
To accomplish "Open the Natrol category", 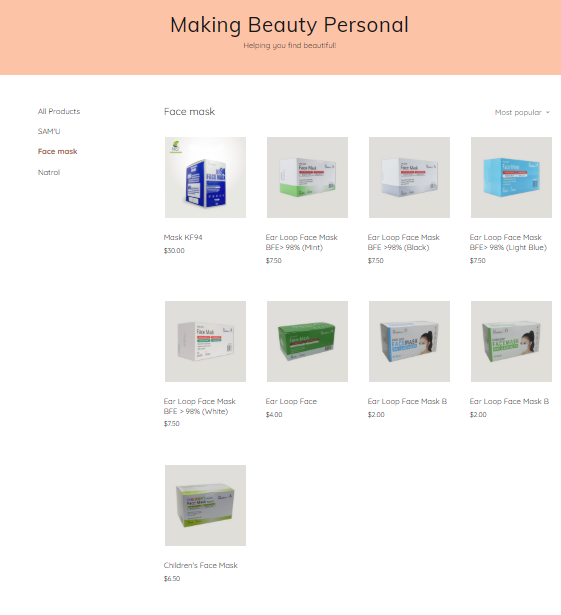I will click(49, 172).
